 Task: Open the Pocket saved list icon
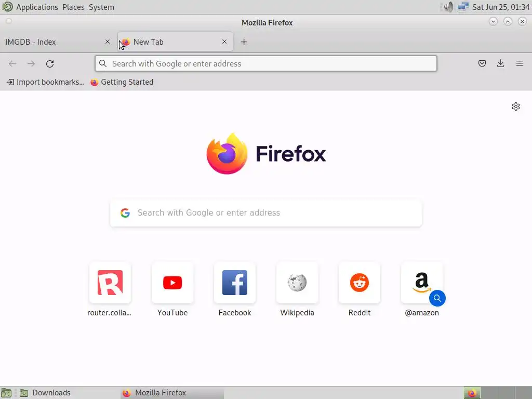482,63
